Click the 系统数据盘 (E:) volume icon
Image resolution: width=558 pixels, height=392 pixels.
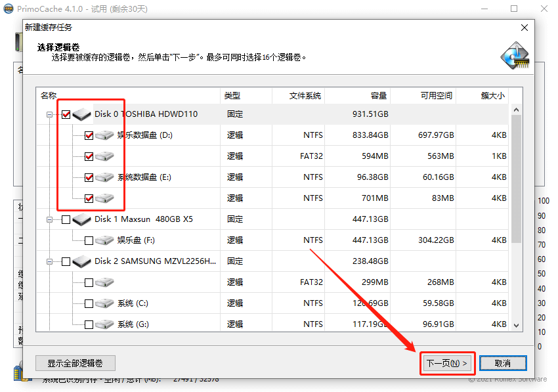pos(104,177)
